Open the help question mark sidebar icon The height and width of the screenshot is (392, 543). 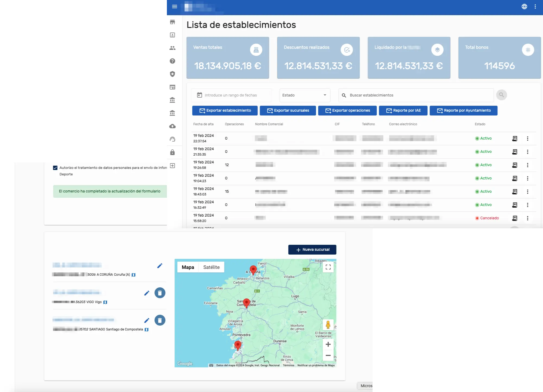pyautogui.click(x=172, y=61)
